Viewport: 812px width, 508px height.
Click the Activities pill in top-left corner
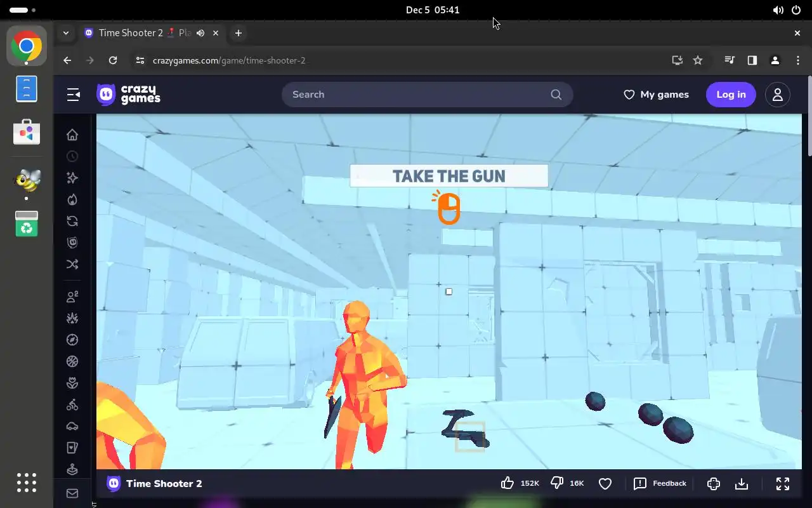point(23,10)
